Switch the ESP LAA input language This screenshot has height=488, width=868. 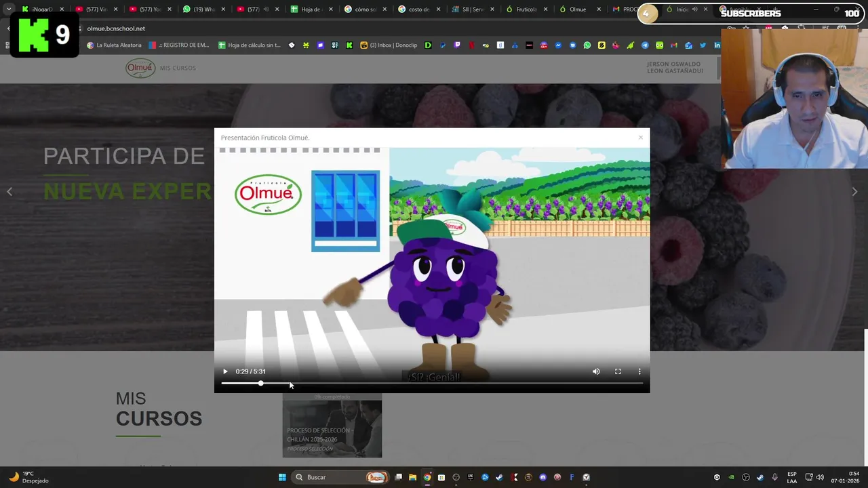[x=792, y=477]
